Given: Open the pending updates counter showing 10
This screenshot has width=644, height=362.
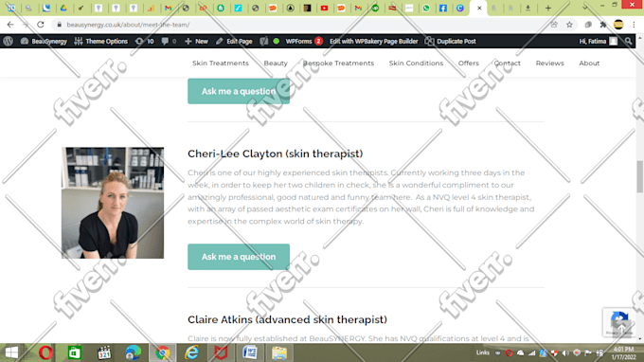Looking at the screenshot, I should (x=145, y=41).
